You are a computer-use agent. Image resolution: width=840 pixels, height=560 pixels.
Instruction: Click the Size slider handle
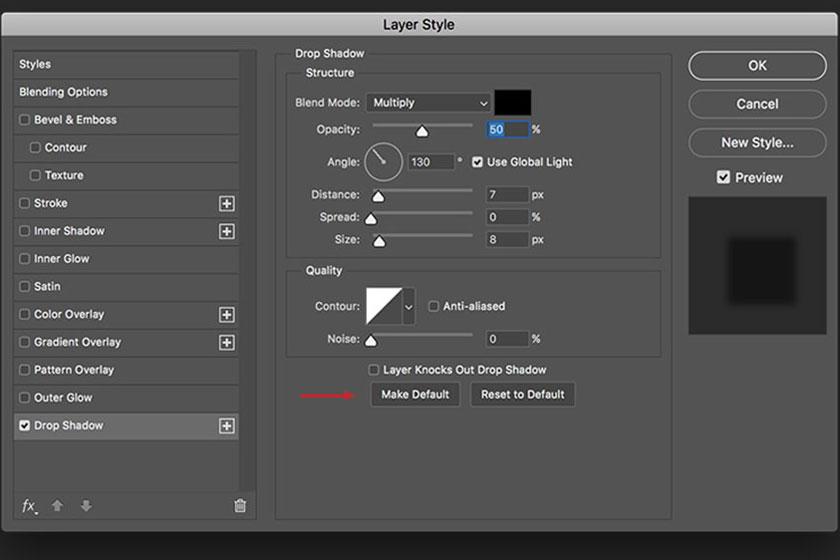379,241
